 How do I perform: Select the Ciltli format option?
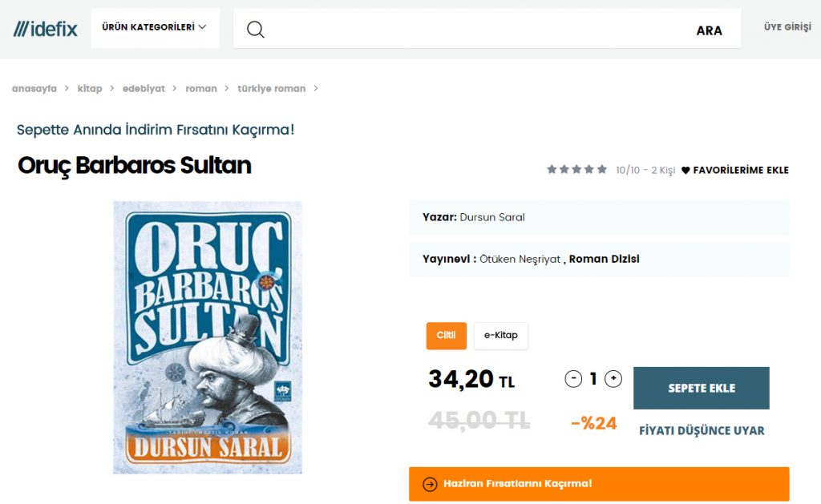446,336
